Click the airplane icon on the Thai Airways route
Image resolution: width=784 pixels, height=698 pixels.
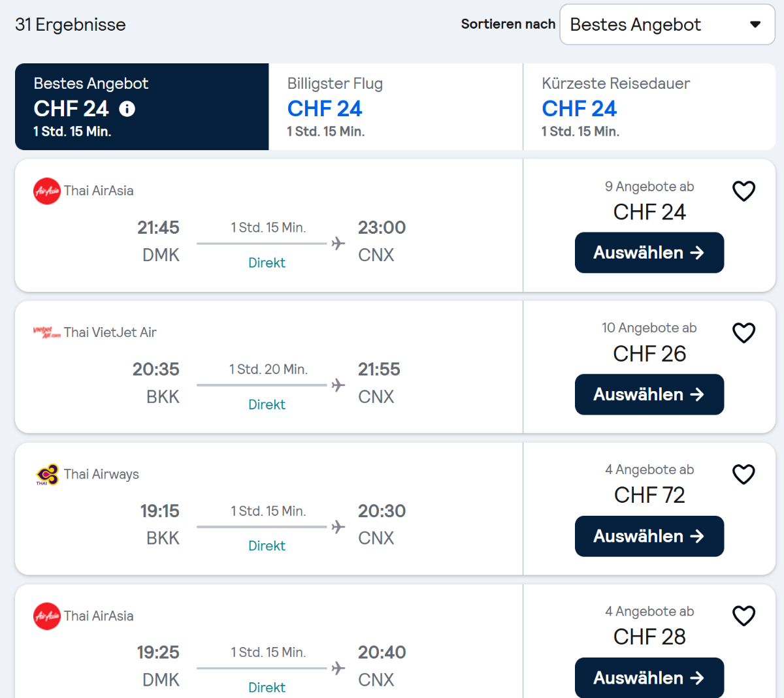click(338, 527)
